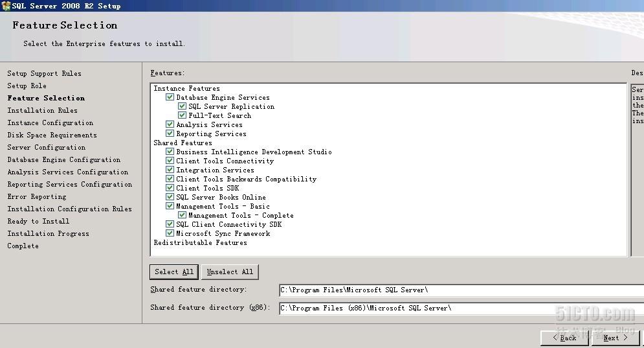Select Instance Features heading in tree
Screen dimensions: 644x348
pyautogui.click(x=187, y=88)
